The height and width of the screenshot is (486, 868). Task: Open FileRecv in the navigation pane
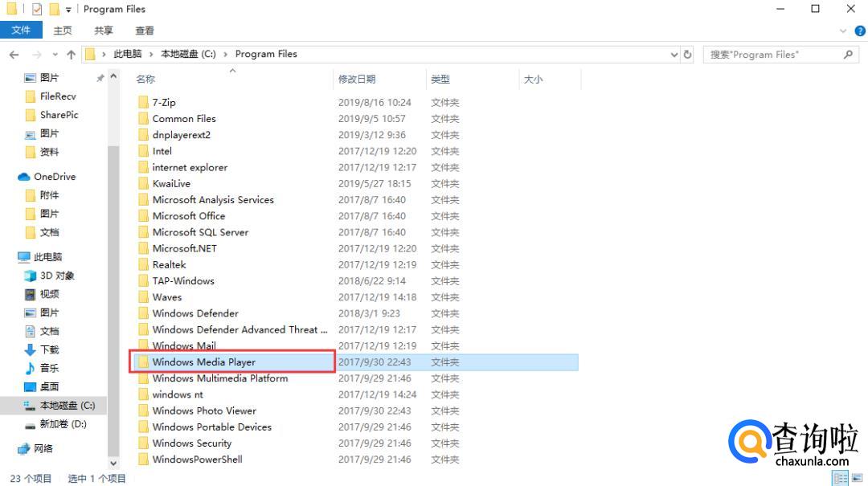click(58, 96)
